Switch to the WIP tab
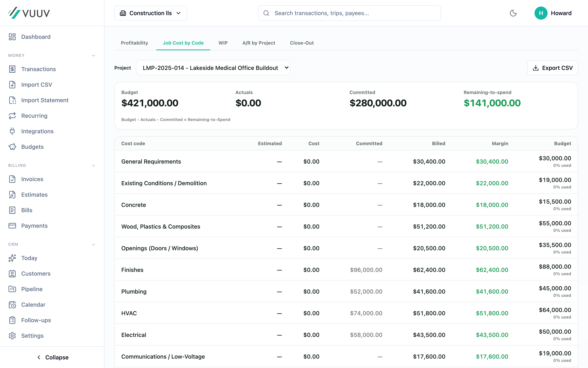Viewport: 588px width, 368px height. [223, 43]
